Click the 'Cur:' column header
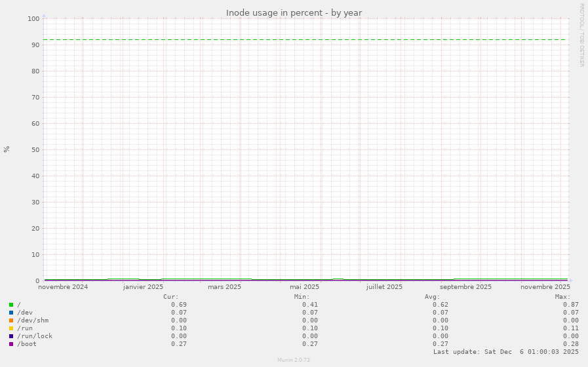588x367 pixels. tap(171, 297)
